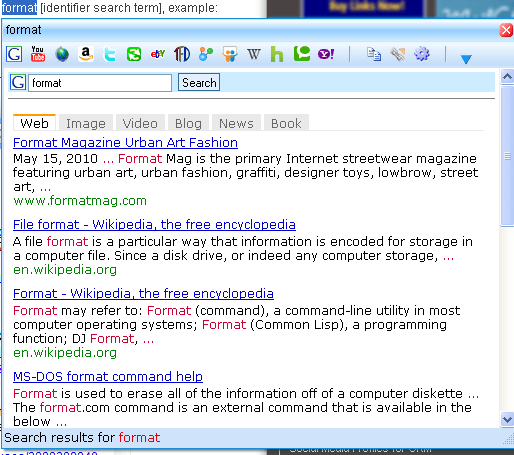The image size is (514, 455).
Task: Click www.formatmag.com URL text
Action: coord(80,201)
